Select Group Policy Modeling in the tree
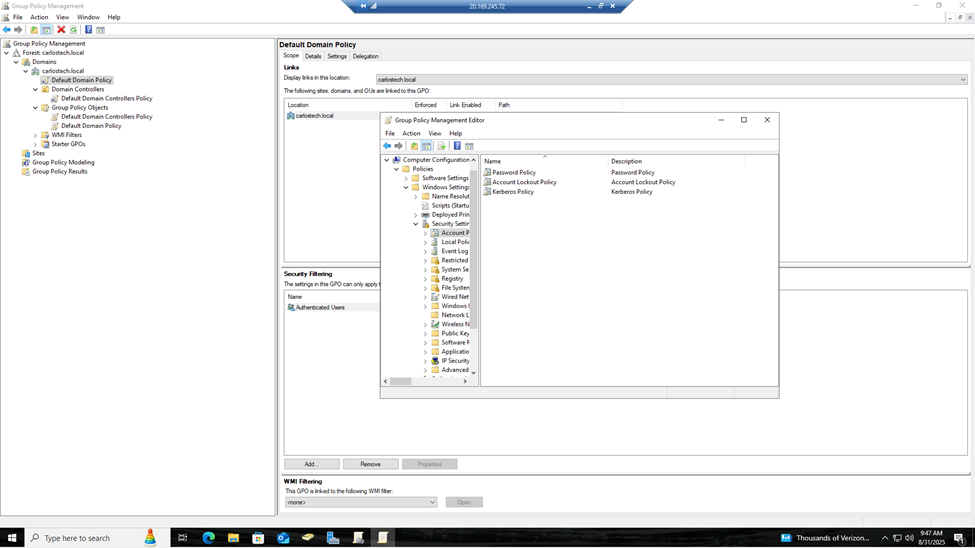This screenshot has height=548, width=975. click(x=63, y=162)
